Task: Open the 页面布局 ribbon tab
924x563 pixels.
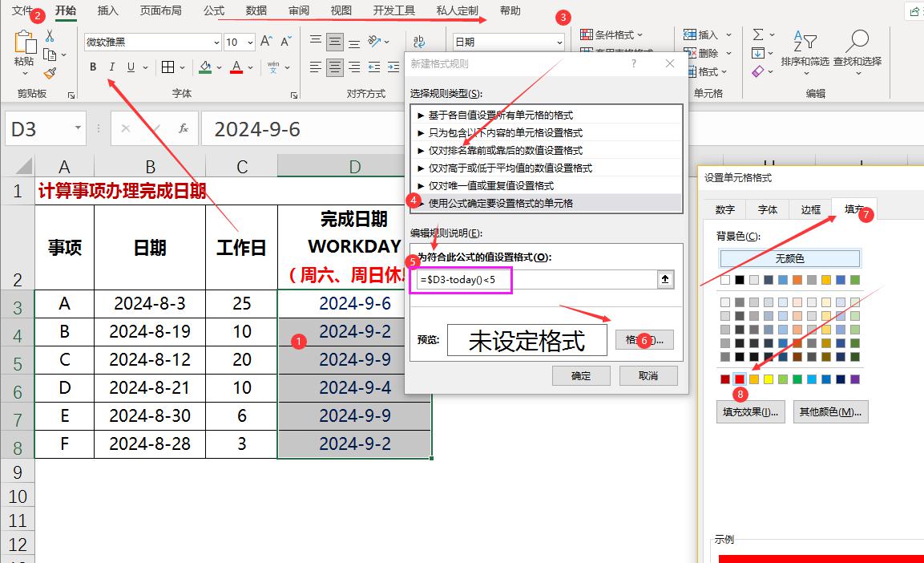Action: pyautogui.click(x=161, y=10)
